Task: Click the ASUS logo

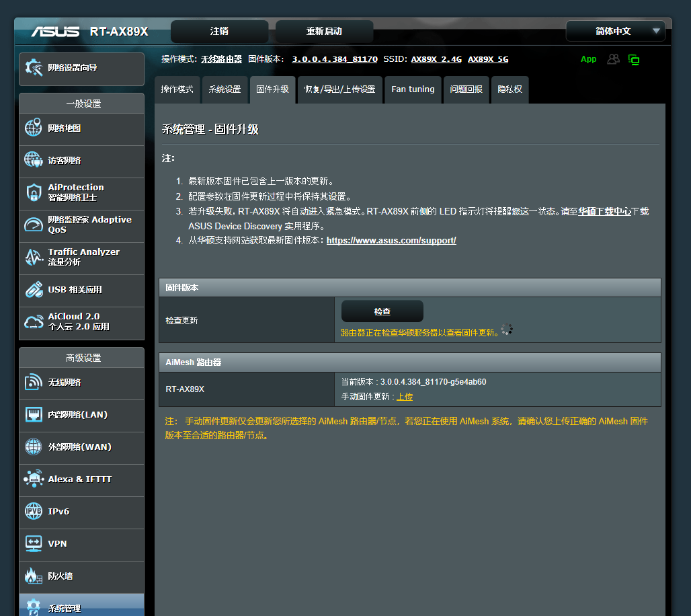Action: (55, 32)
